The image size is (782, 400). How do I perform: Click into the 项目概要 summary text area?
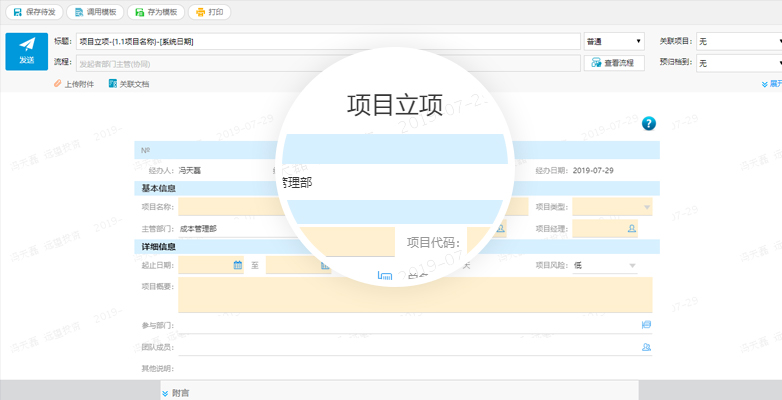point(414,295)
